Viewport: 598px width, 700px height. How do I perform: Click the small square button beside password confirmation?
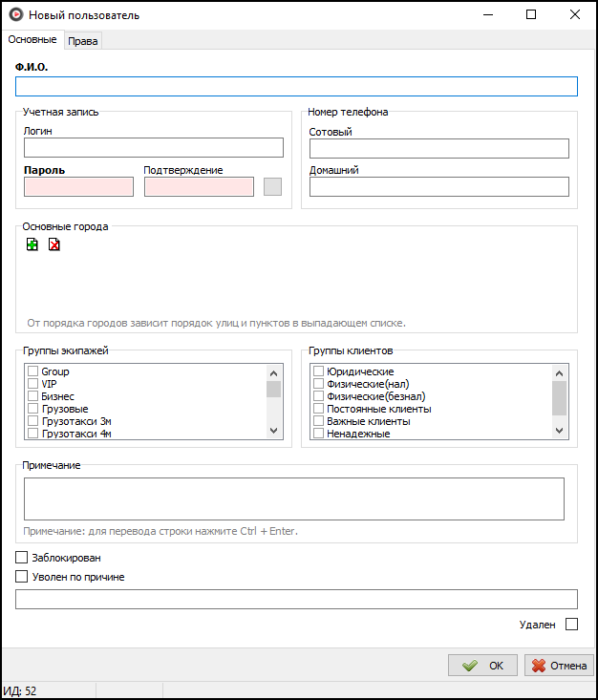click(272, 186)
